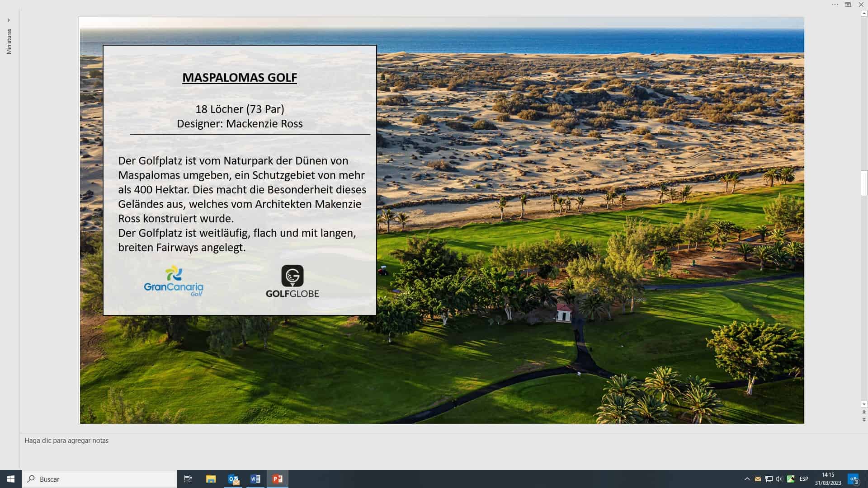Open Outlook from the taskbar
868x488 pixels.
point(233,479)
